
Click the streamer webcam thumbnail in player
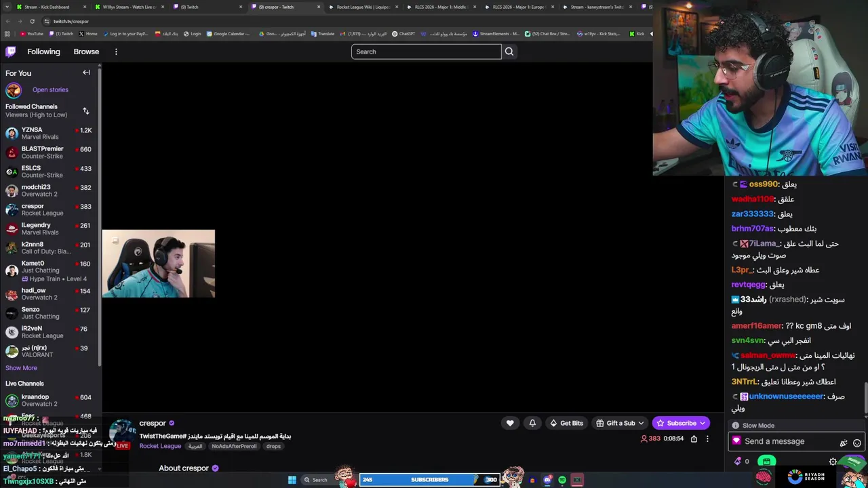point(159,264)
